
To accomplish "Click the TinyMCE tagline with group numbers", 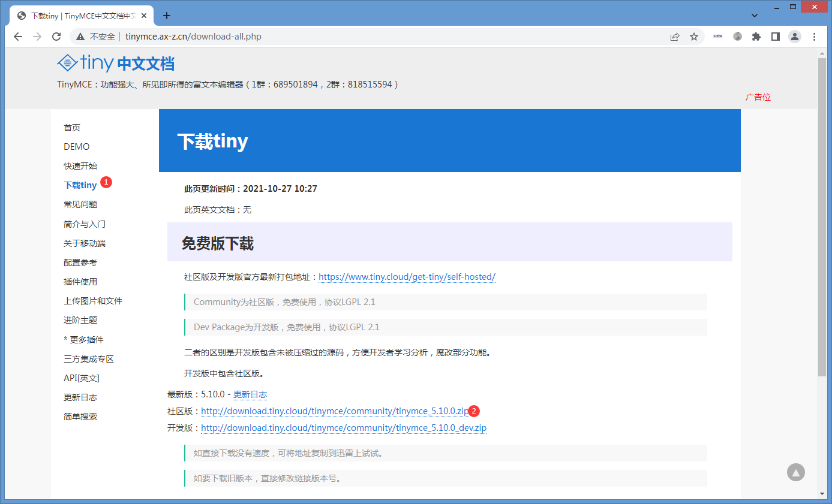I will [x=228, y=84].
